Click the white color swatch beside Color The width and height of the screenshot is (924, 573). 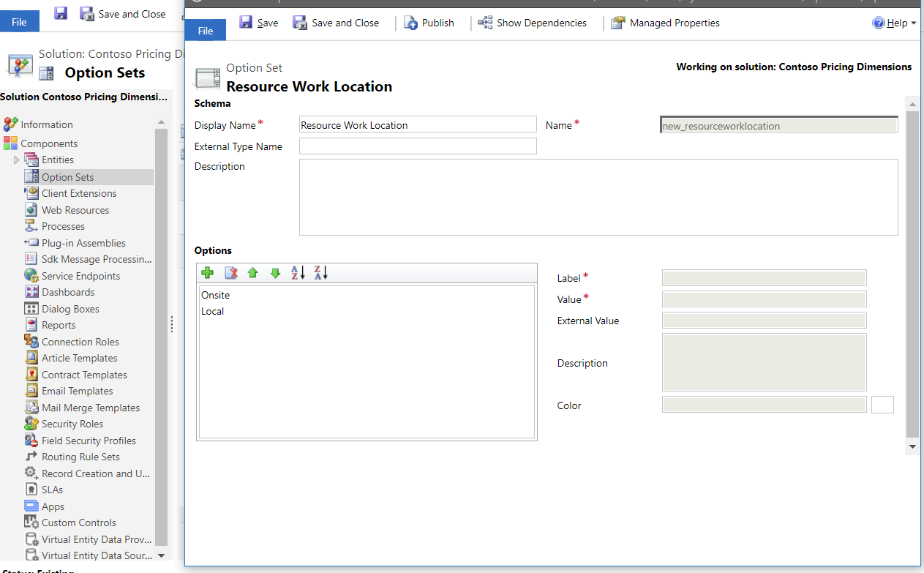pos(882,405)
